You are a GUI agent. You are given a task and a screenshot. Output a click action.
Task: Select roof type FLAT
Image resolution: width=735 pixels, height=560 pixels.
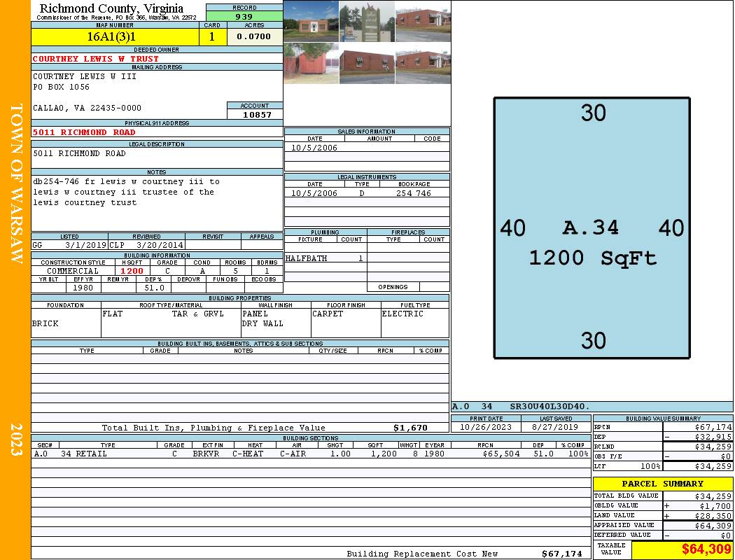pos(113,314)
